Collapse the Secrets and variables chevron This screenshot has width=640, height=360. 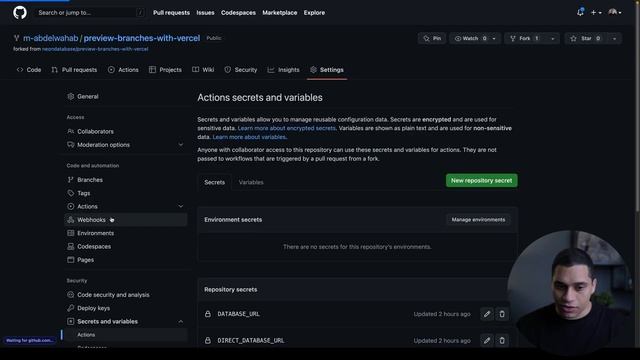pyautogui.click(x=181, y=322)
